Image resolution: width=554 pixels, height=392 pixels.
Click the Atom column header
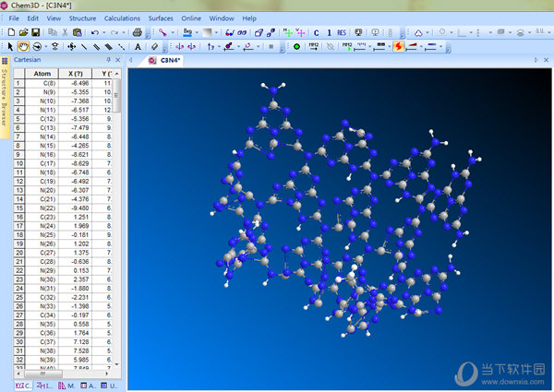[42, 74]
